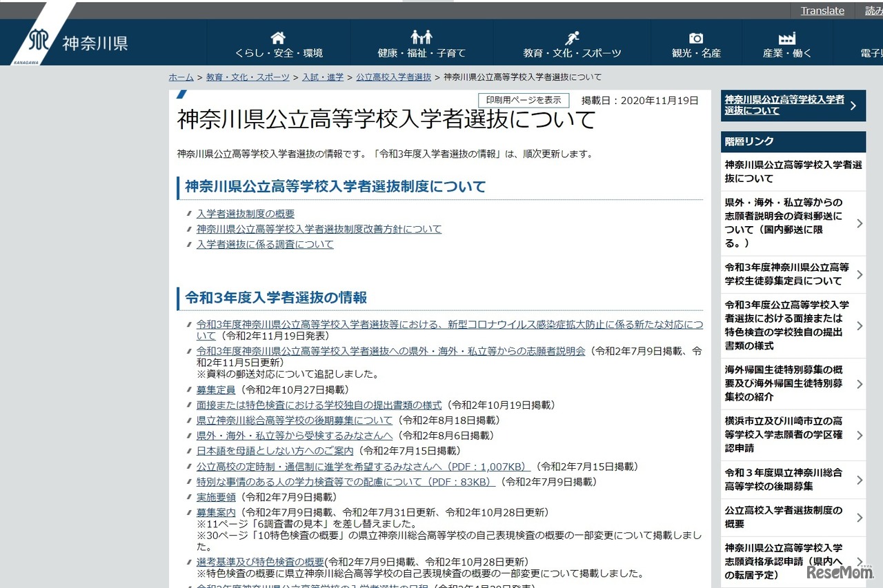
Task: Go to ホーム in breadcrumb
Action: (x=181, y=77)
